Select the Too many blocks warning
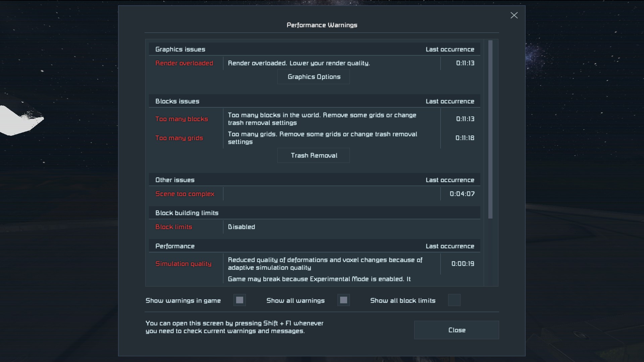The width and height of the screenshot is (644, 362). (x=181, y=119)
